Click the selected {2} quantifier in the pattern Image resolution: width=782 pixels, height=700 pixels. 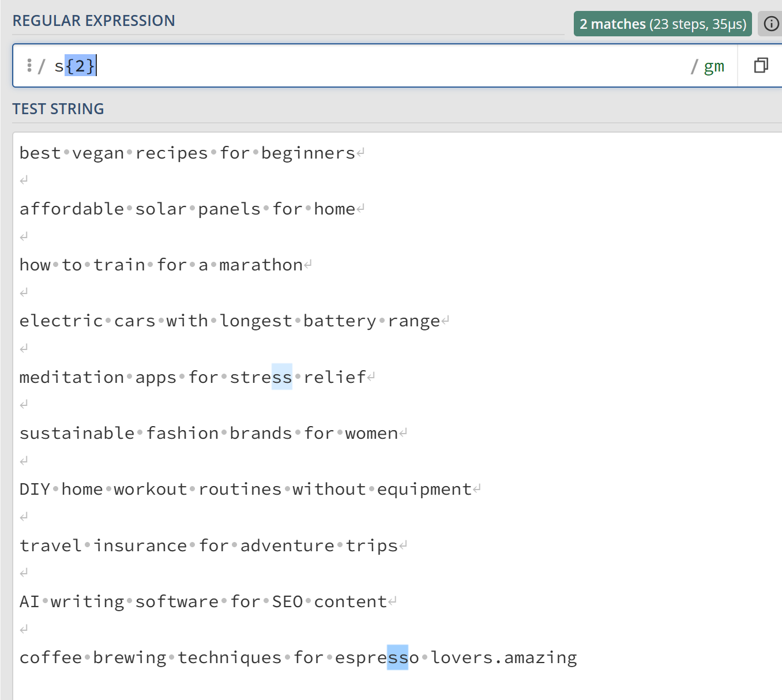coord(80,65)
